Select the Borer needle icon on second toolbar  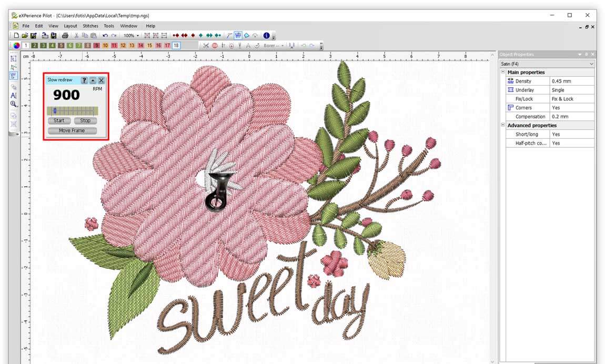coord(240,45)
